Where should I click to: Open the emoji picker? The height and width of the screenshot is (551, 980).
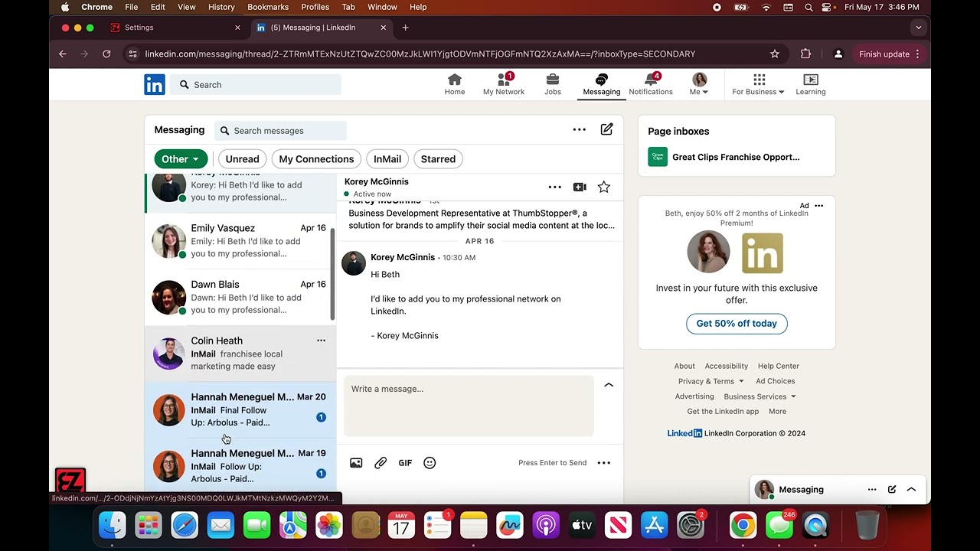click(x=430, y=463)
